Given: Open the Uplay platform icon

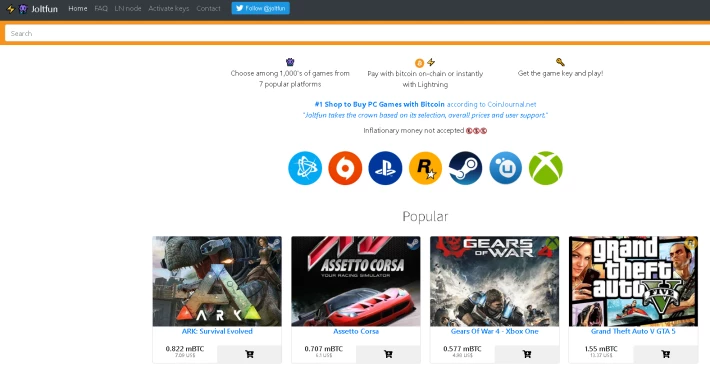Looking at the screenshot, I should click(x=505, y=168).
